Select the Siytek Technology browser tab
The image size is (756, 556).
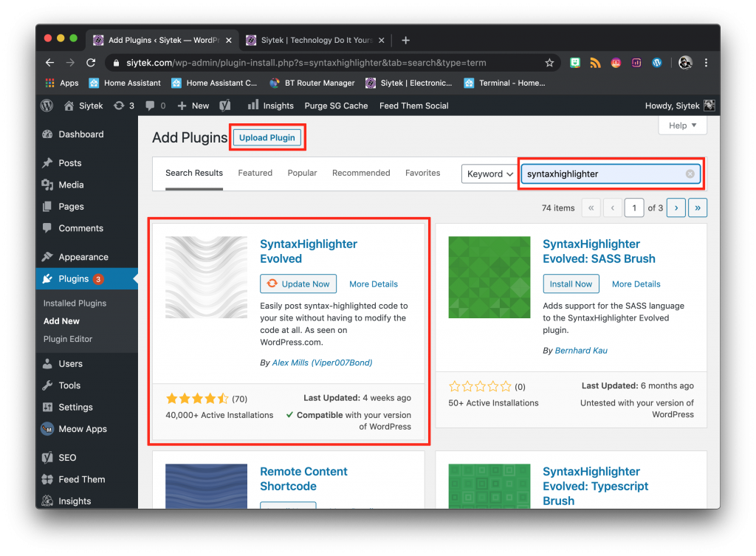click(316, 41)
